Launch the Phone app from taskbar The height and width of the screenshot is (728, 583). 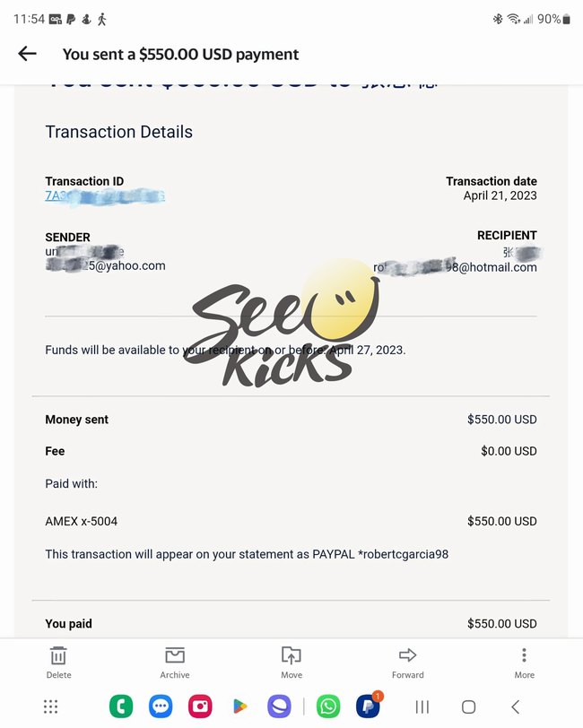pyautogui.click(x=120, y=706)
